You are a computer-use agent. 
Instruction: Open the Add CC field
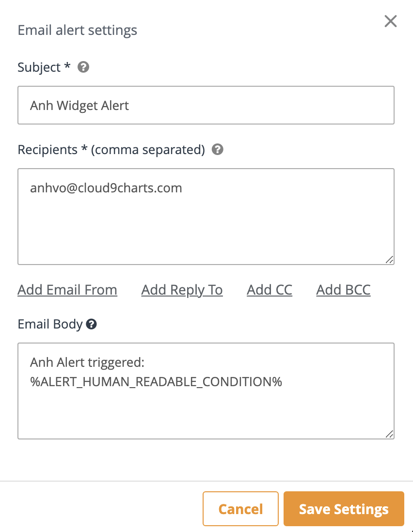coord(270,290)
